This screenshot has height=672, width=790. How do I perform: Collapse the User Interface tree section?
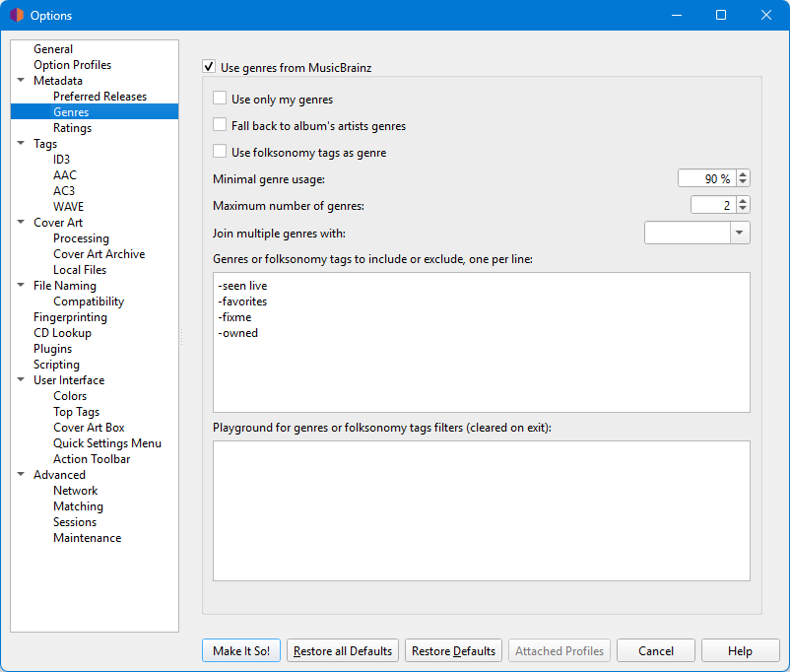pyautogui.click(x=22, y=380)
